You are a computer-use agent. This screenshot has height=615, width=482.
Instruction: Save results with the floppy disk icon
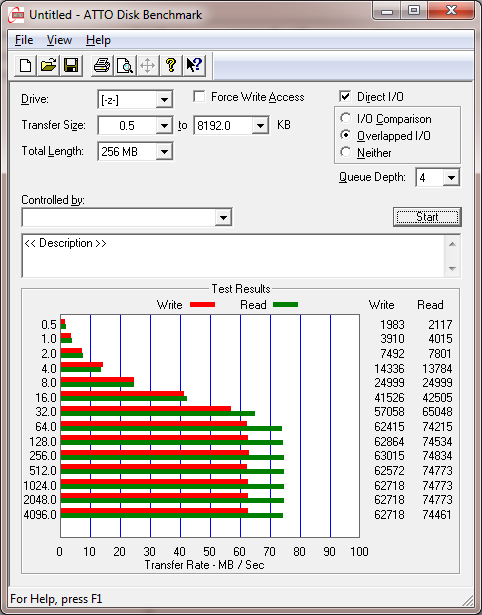[x=71, y=65]
